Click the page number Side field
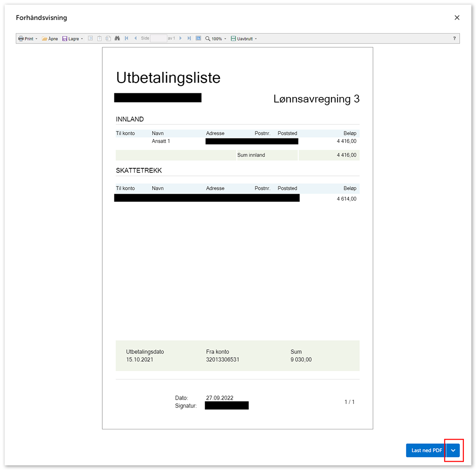 pyautogui.click(x=158, y=39)
